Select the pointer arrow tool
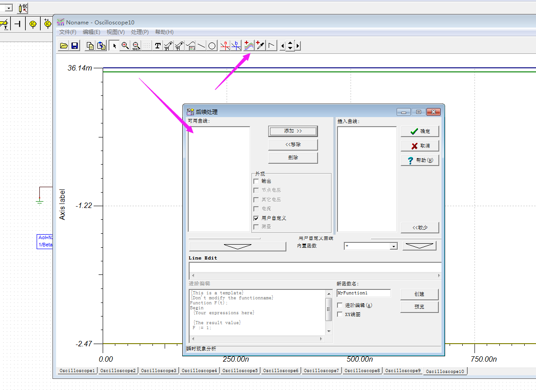Viewport: 536px width, 392px height. point(114,46)
